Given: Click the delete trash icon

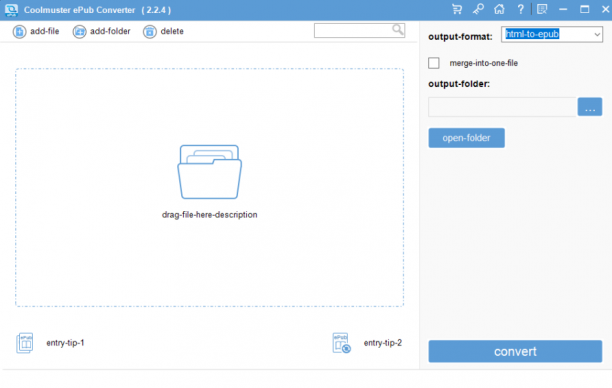Looking at the screenshot, I should point(149,32).
